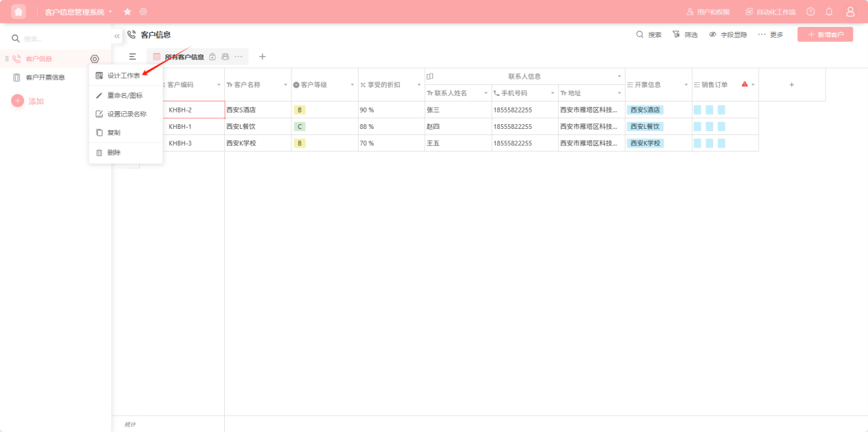Viewport: 868px width, 432px height.
Task: Open 筛选 filter button
Action: coord(685,34)
